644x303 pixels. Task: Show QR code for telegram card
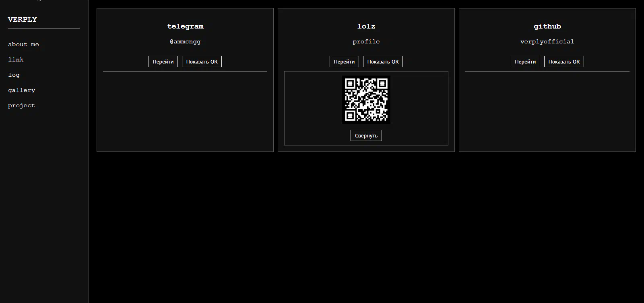(x=202, y=61)
